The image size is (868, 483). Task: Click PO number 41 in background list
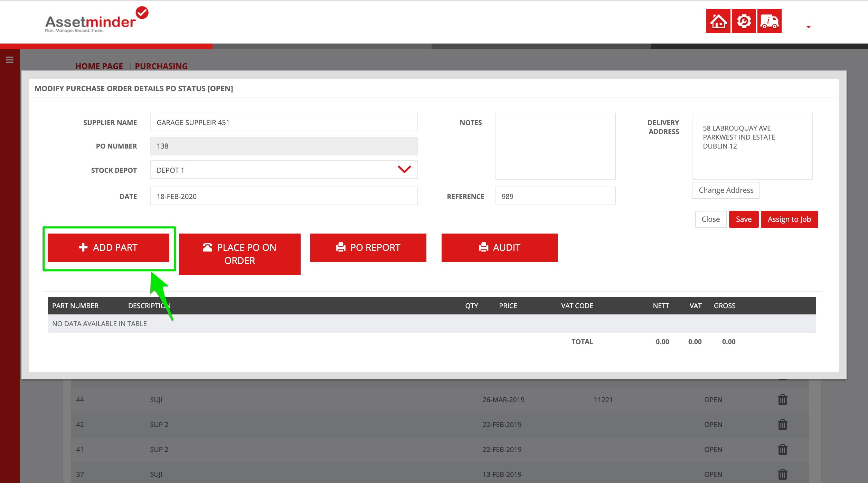point(80,449)
